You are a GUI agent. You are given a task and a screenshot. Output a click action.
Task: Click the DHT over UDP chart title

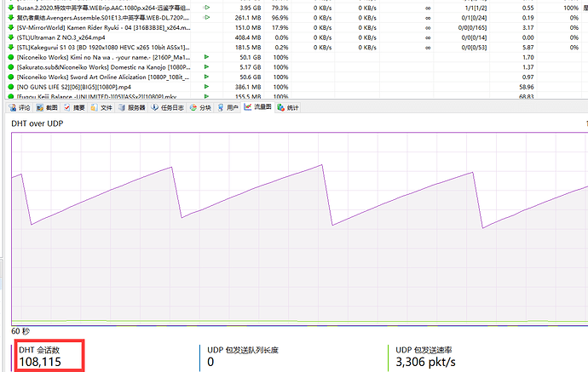[37, 123]
